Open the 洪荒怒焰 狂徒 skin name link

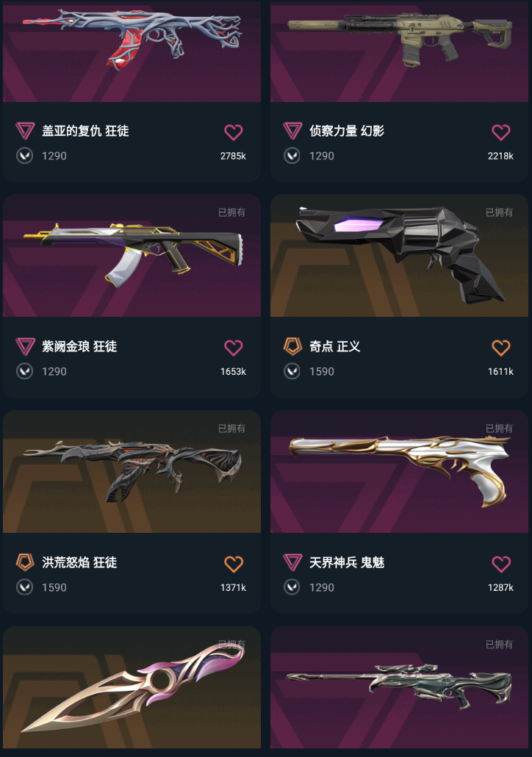(x=79, y=562)
